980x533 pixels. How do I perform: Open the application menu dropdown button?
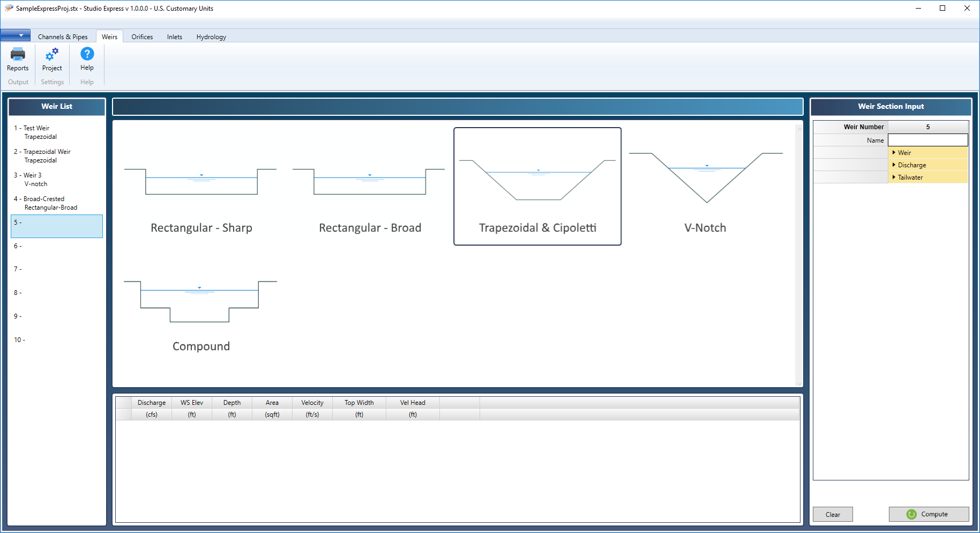coord(16,36)
